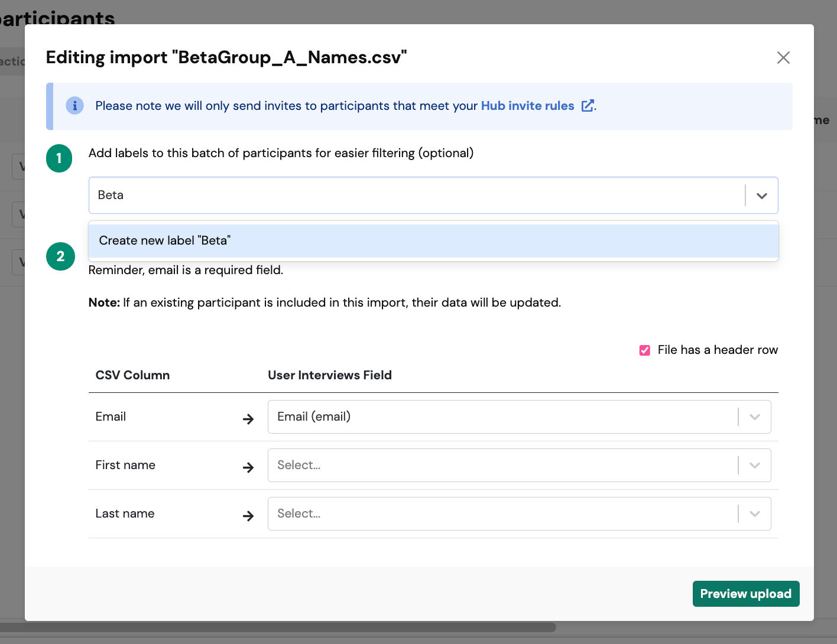837x644 pixels.
Task: Follow the Hub invite rules link
Action: coord(528,105)
